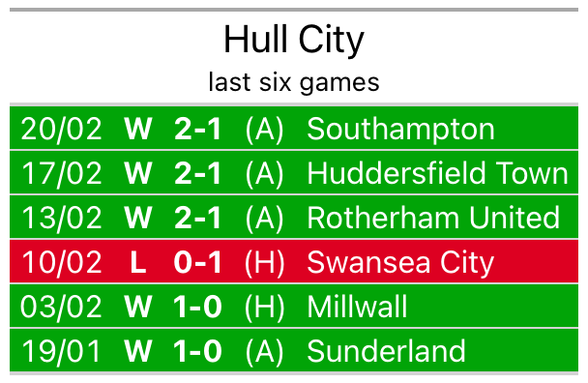Open the Swansea City loss row
The height and width of the screenshot is (383, 588).
[x=294, y=261]
